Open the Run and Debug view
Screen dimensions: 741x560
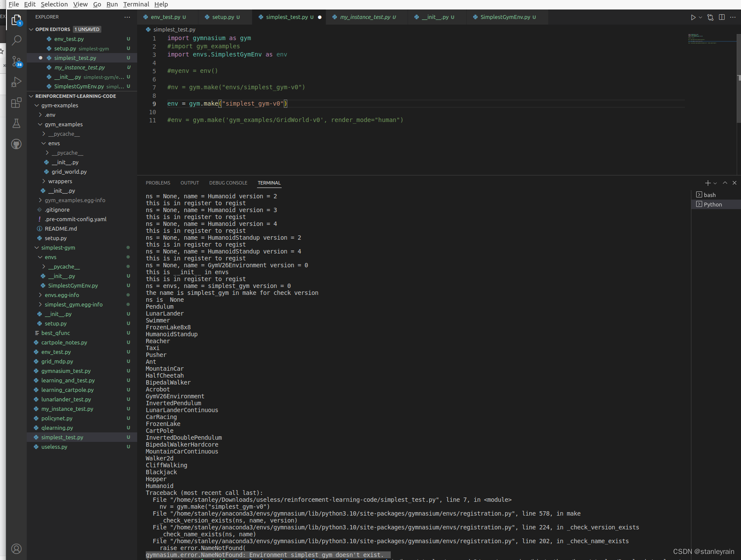[16, 82]
